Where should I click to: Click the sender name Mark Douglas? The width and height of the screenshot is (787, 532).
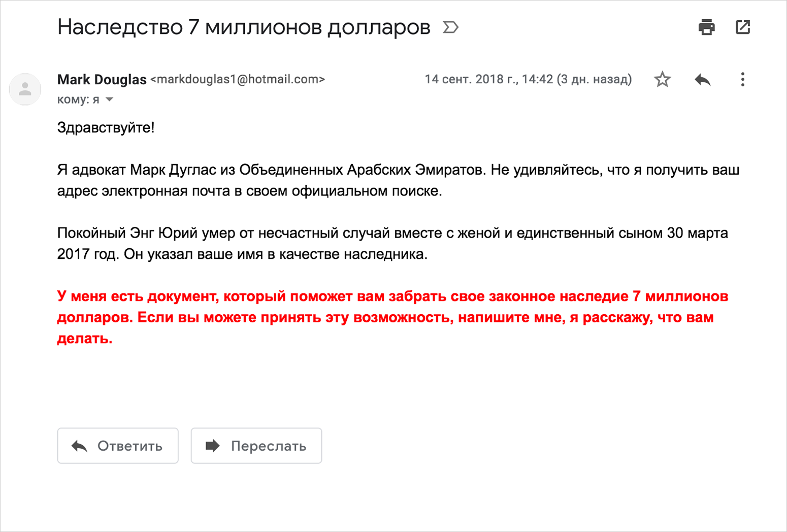click(102, 80)
